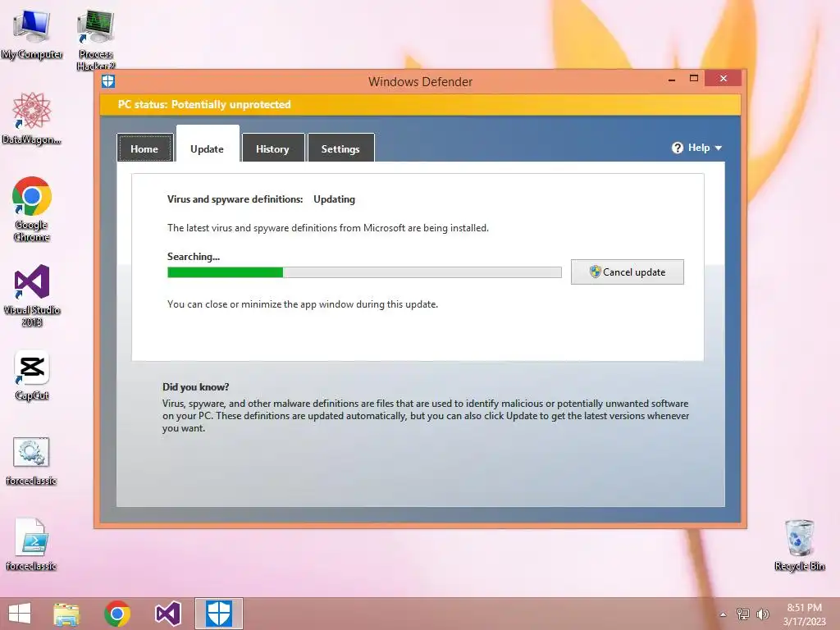This screenshot has width=840, height=630.
Task: Click the 'Windows Defender' window title text
Action: tap(421, 82)
